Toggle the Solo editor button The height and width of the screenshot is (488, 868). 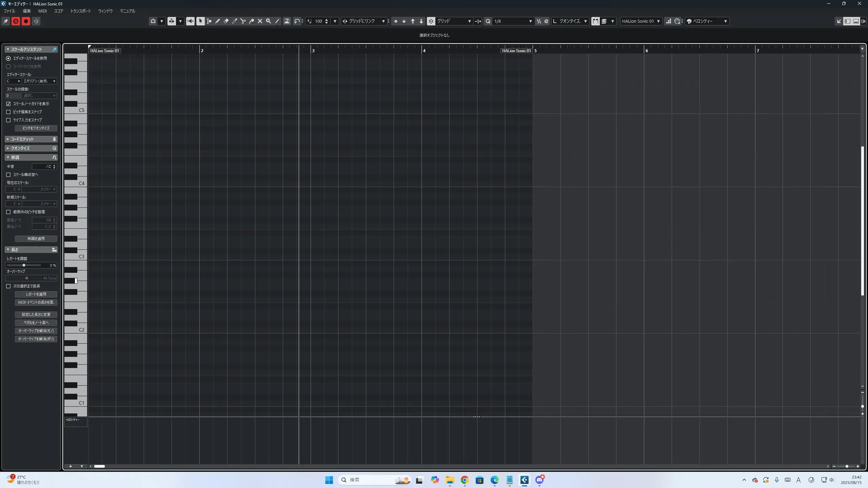pos(16,21)
